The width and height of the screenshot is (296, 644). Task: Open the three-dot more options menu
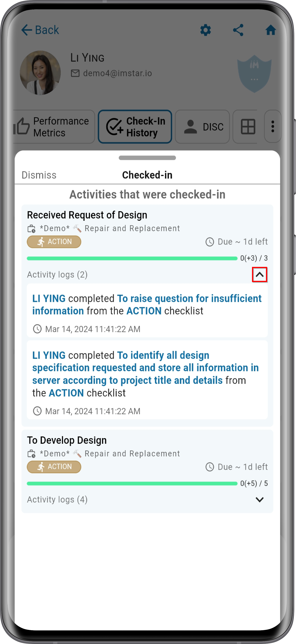[273, 127]
